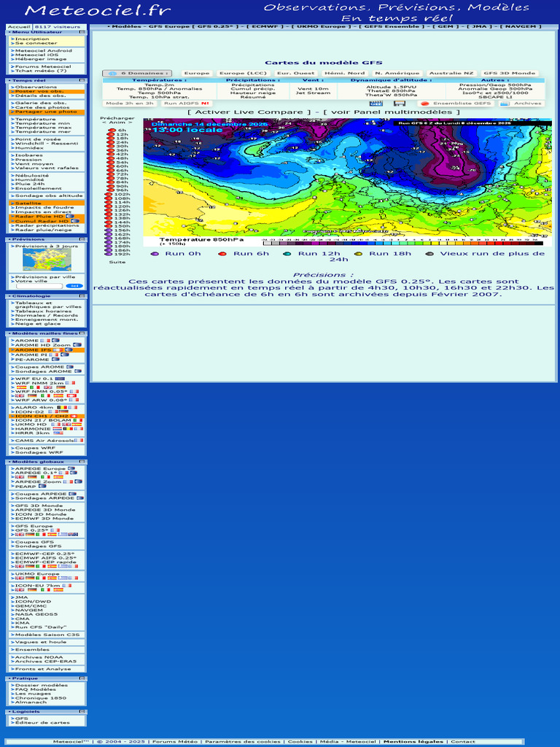Open Cumul précip. map
Screen dimensions: 560x747
pos(253,89)
